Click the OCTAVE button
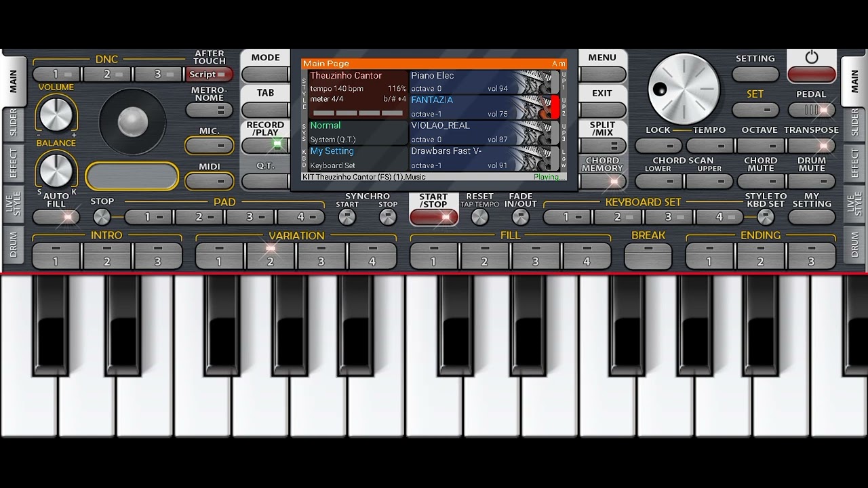 (760, 145)
